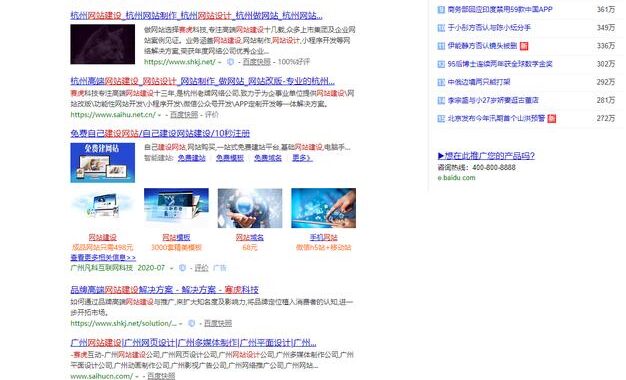Open the https://www.saihu.net.cn/ URL link
Image resolution: width=626 pixels, height=380 pixels.
pos(113,115)
